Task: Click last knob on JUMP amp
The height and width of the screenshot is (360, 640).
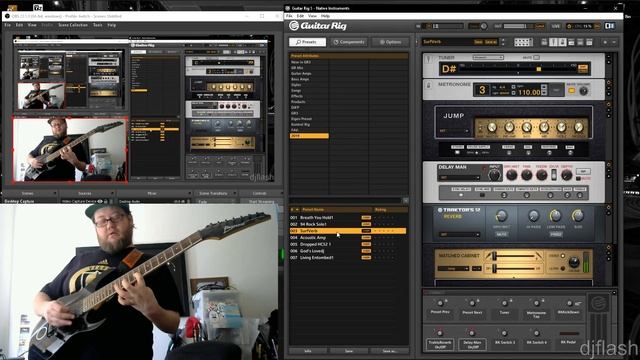Action: 579,128
